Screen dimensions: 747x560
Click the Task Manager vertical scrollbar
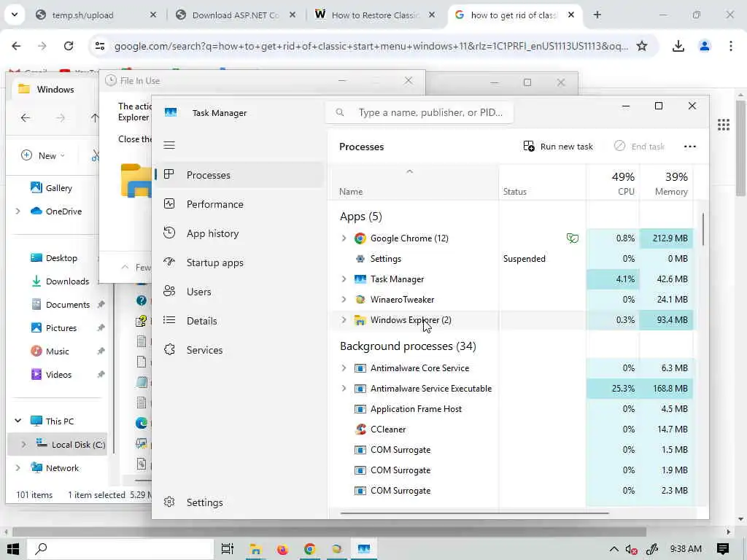(x=703, y=228)
